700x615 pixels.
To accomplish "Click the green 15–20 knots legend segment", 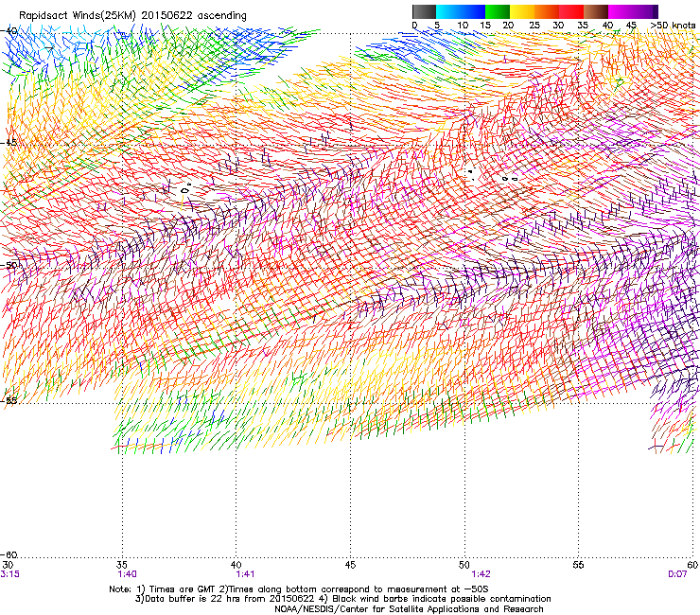I will point(498,11).
